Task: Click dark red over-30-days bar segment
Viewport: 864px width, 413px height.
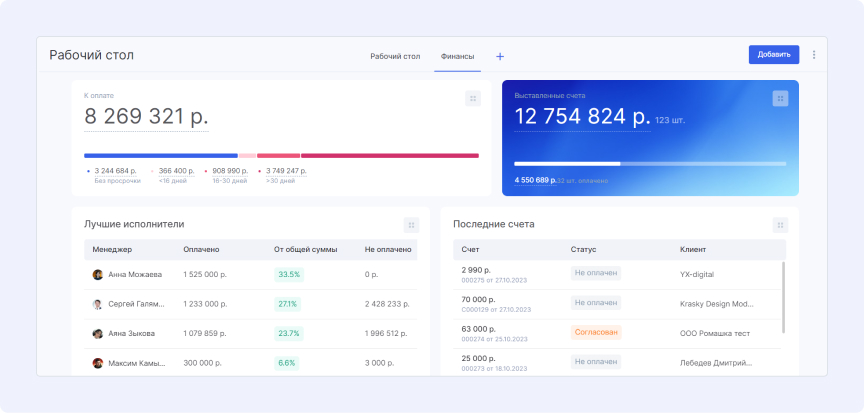Action: coord(390,156)
